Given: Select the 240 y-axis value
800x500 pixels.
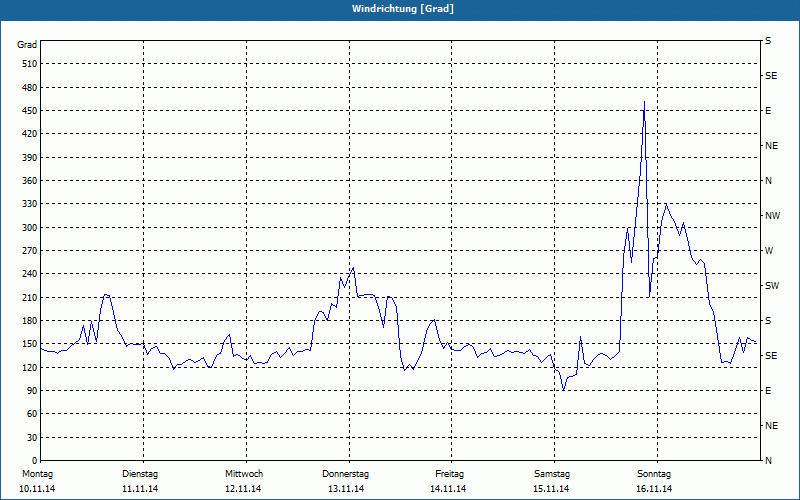Looking at the screenshot, I should pyautogui.click(x=30, y=274).
